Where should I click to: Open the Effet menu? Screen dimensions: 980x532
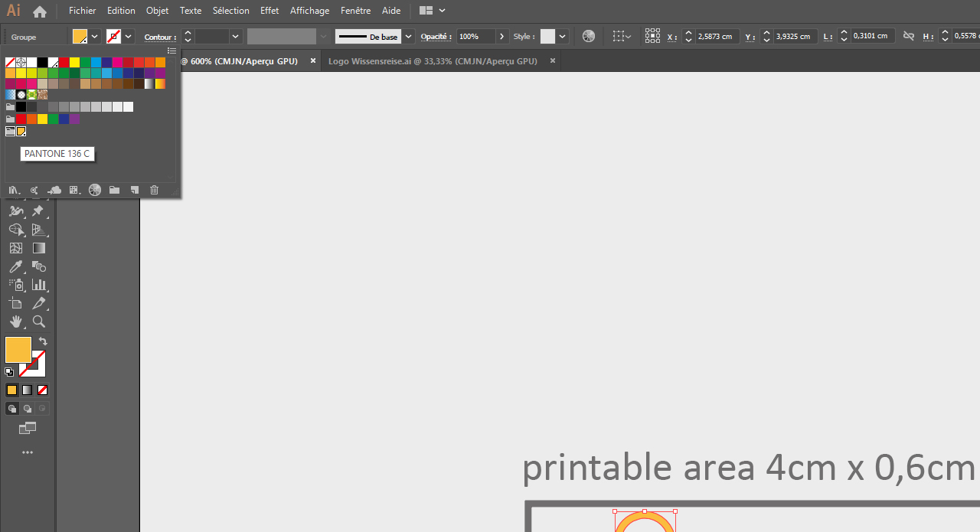(269, 11)
